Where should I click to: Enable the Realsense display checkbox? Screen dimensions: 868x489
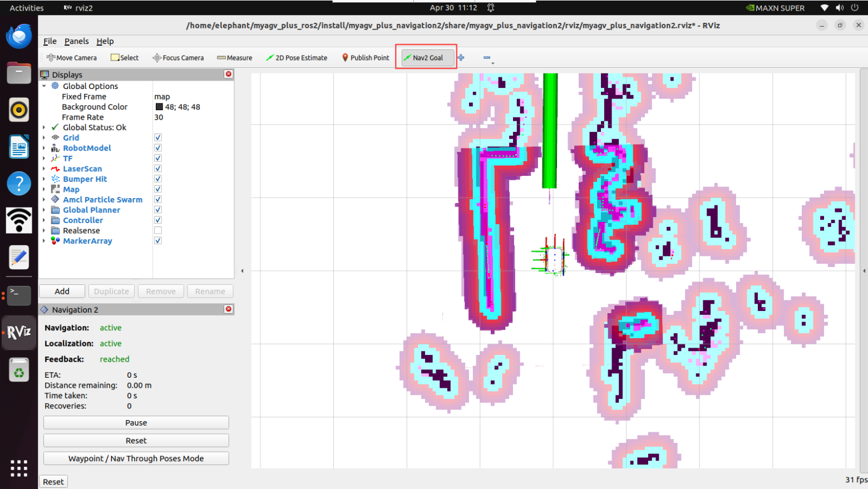point(158,230)
